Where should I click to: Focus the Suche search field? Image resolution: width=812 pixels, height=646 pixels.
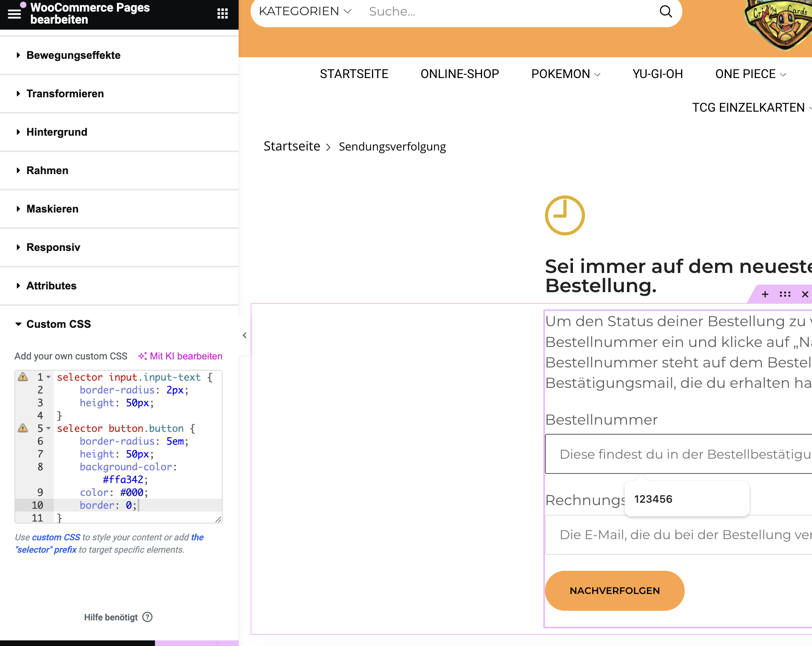coord(509,11)
